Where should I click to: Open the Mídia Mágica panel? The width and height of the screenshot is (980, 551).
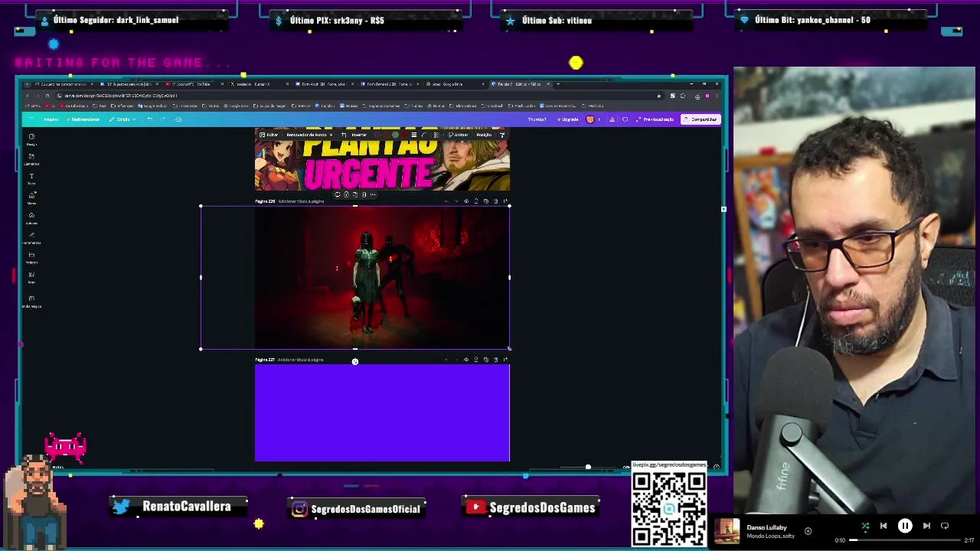tap(31, 301)
